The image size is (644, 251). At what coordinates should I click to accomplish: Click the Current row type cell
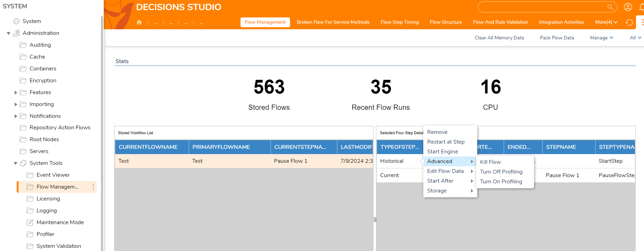[400, 175]
